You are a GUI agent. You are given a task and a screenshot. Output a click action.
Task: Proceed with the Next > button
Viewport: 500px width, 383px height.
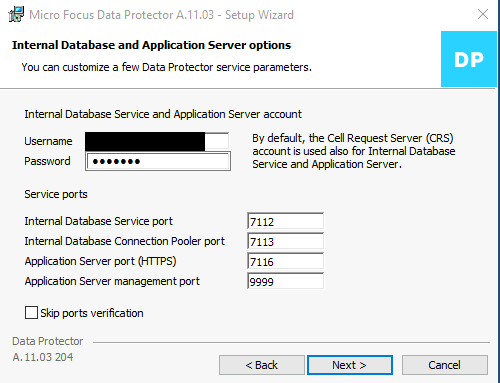[x=350, y=365]
